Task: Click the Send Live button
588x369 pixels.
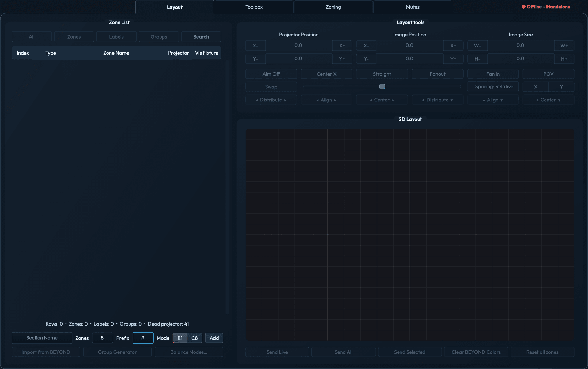Action: (x=277, y=352)
